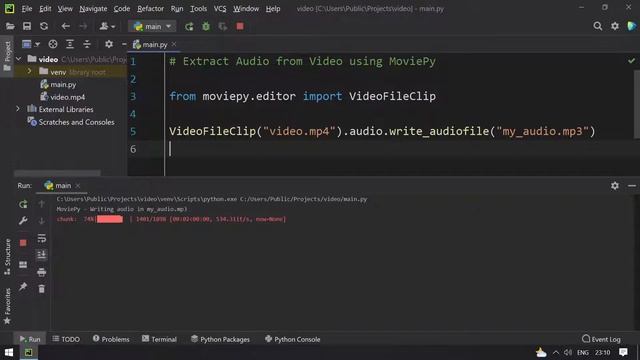Open the Help menu
Viewport: 640px width, 360px height.
[x=273, y=9]
